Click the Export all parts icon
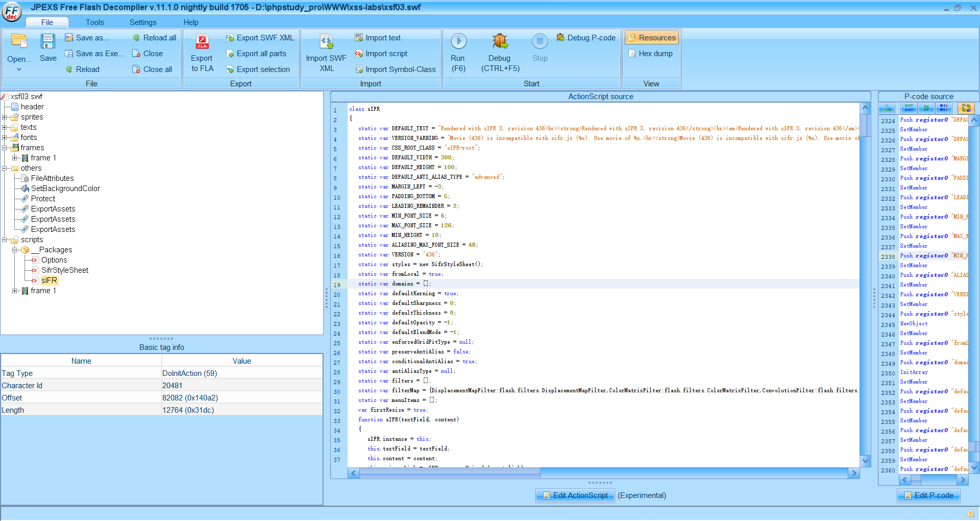This screenshot has height=521, width=980. [230, 53]
